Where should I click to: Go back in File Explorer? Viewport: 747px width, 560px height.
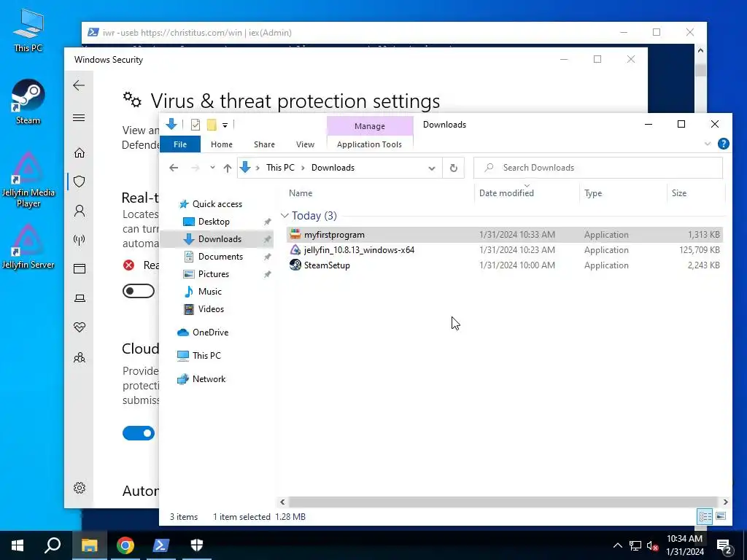click(x=174, y=168)
